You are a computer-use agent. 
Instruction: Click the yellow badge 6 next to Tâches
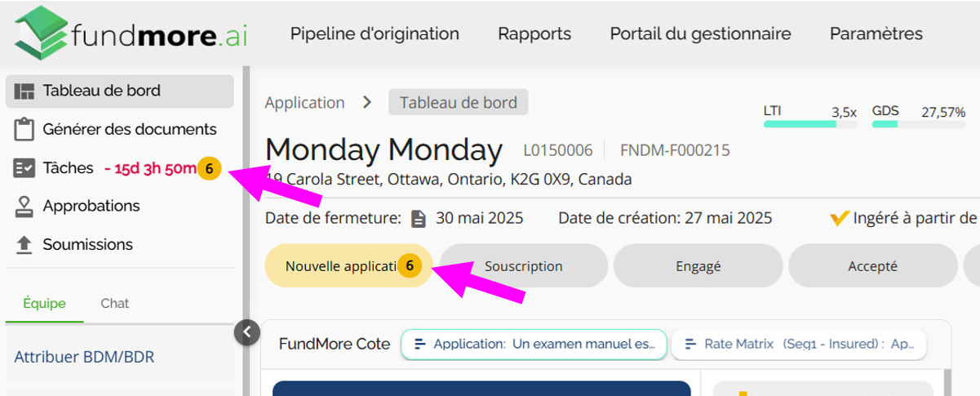tap(210, 169)
